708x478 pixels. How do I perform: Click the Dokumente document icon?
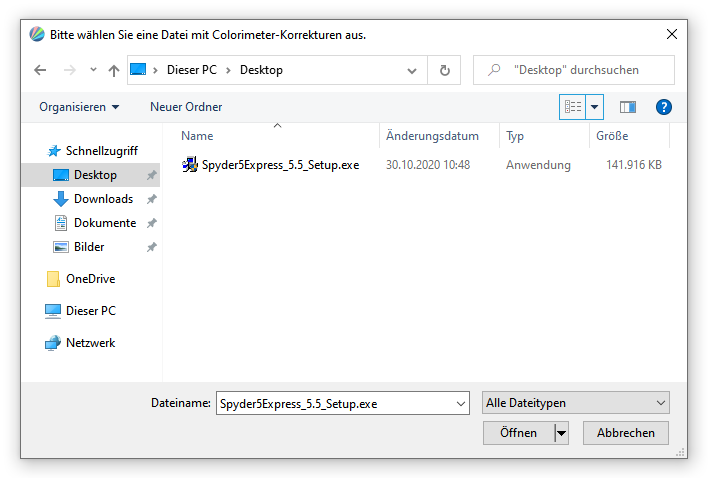(61, 223)
